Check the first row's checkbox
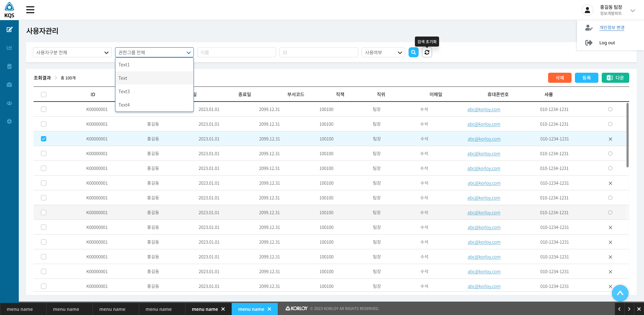The height and width of the screenshot is (315, 644). [x=43, y=109]
